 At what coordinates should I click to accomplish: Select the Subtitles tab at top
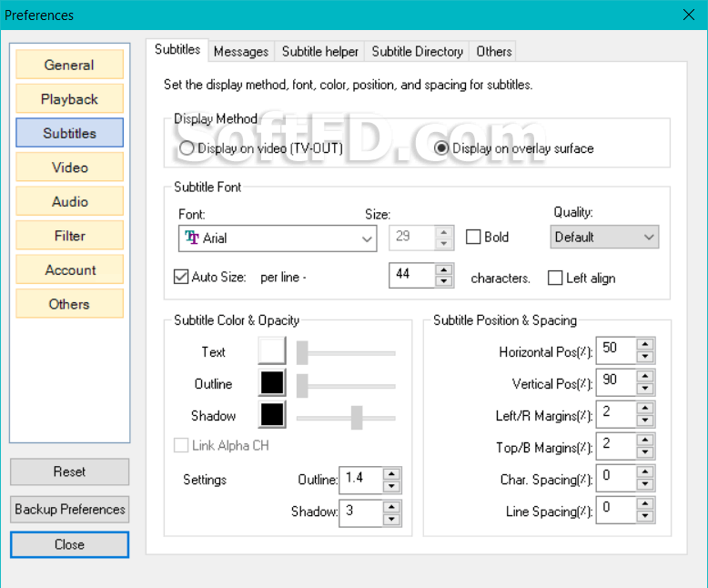pos(177,49)
